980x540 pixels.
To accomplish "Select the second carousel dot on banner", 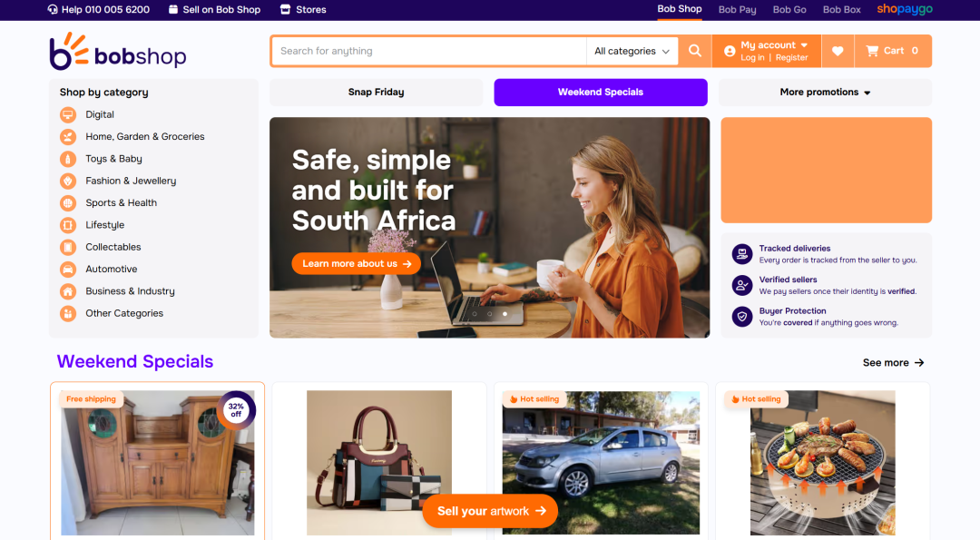I will point(489,314).
